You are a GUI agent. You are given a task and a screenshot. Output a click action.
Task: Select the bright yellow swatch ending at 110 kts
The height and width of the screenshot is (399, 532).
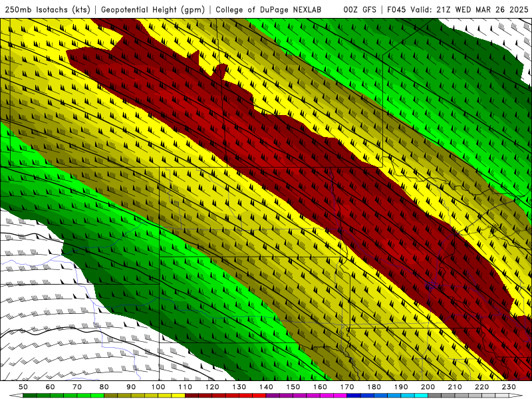coord(178,396)
